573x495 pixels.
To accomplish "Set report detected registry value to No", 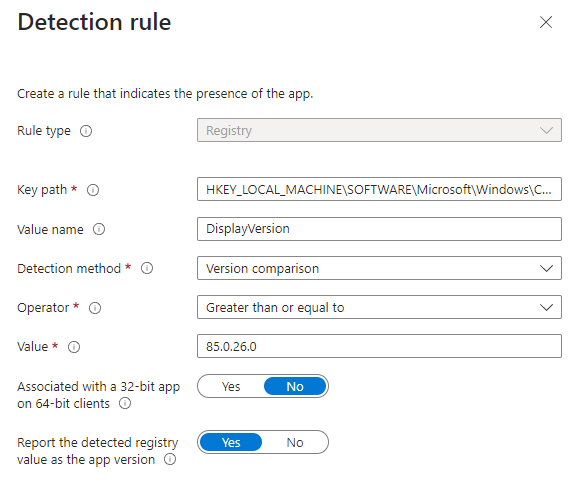I will [x=295, y=442].
